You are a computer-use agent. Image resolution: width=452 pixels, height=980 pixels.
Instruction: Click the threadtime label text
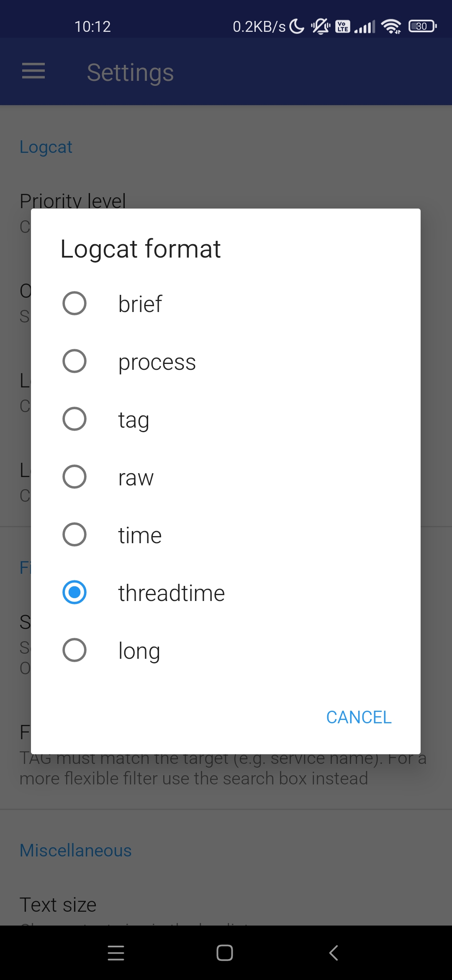tap(172, 593)
